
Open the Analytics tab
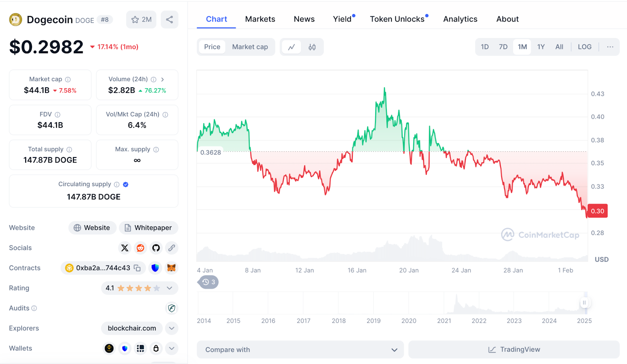pos(460,19)
